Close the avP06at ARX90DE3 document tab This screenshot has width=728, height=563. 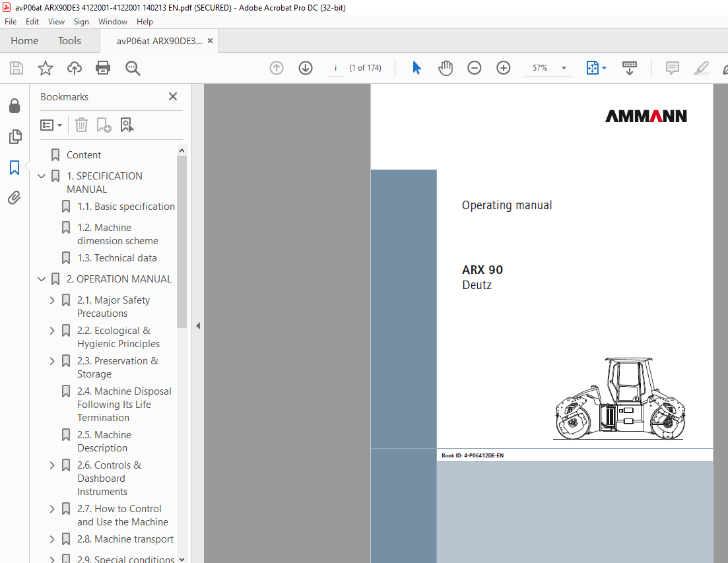pyautogui.click(x=210, y=41)
